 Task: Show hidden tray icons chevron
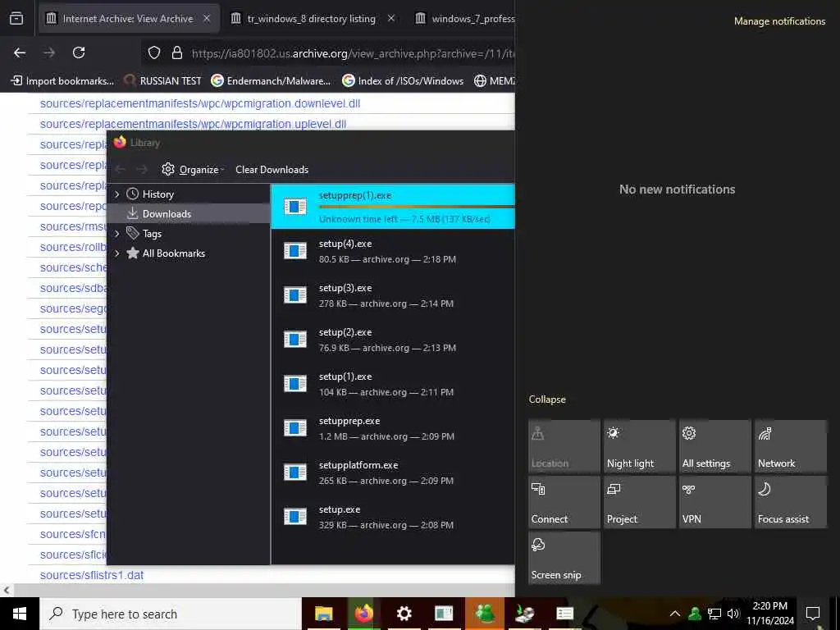click(x=674, y=614)
